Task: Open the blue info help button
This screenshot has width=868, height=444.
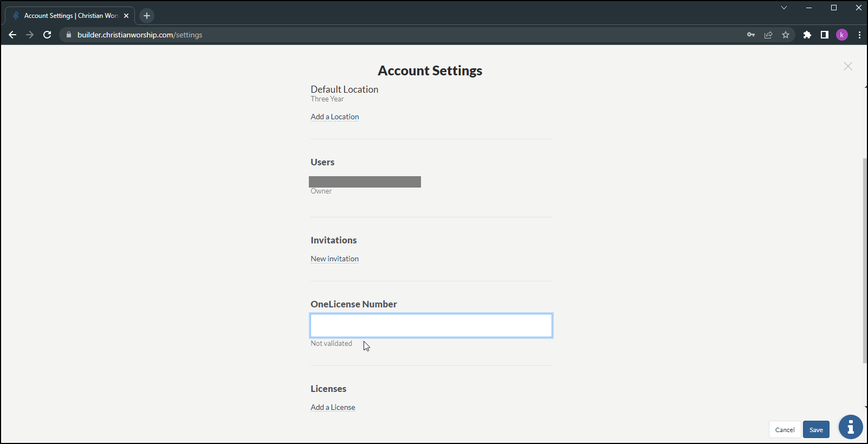Action: point(851,427)
